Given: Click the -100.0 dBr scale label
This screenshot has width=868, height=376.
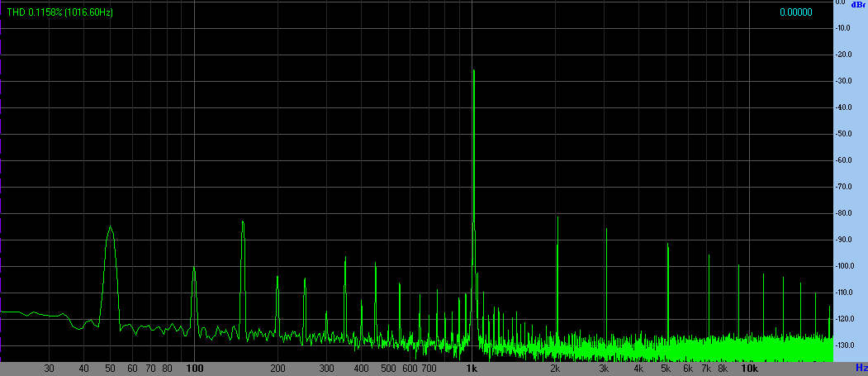Looking at the screenshot, I should tap(843, 266).
